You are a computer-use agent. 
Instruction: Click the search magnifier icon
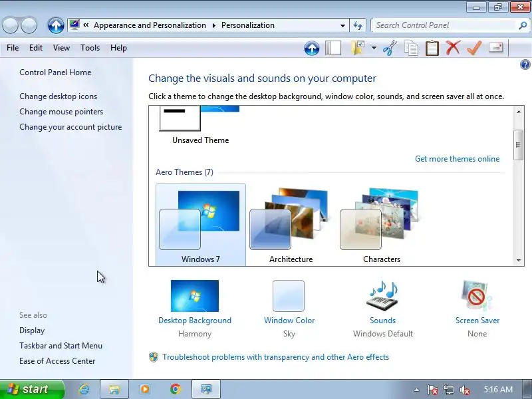523,25
